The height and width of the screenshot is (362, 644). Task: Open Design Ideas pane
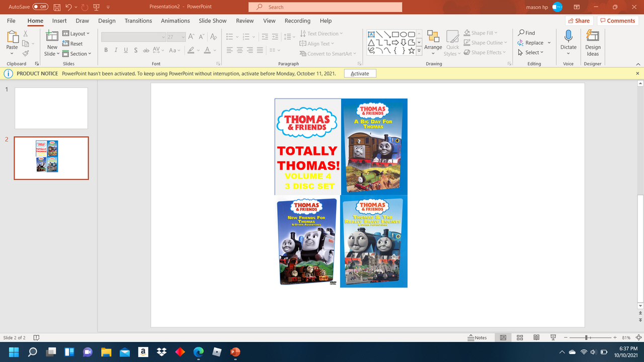coord(593,43)
